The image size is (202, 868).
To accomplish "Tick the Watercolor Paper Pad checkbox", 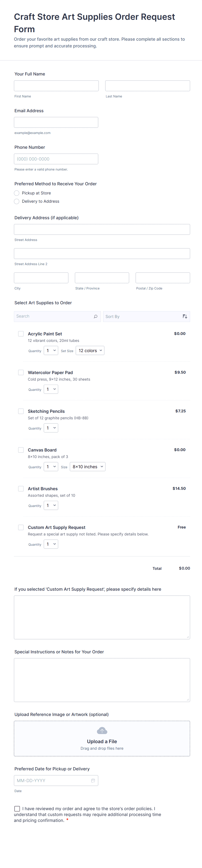I will 21,372.
